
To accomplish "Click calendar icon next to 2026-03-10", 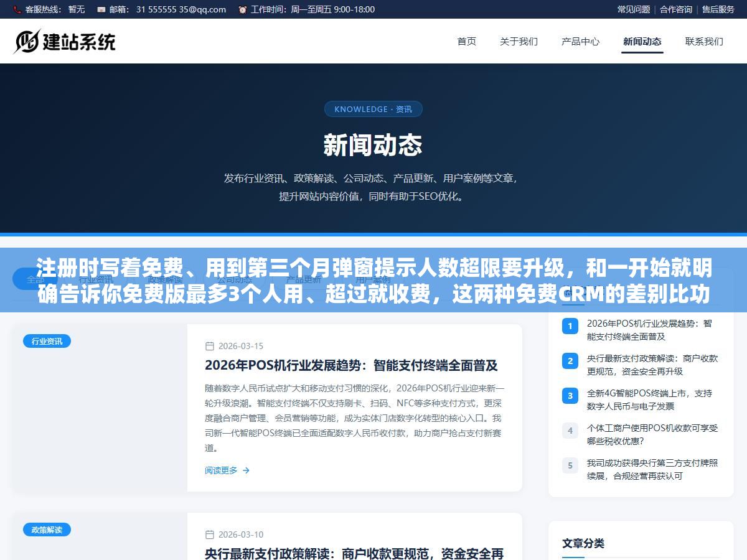I will 210,534.
